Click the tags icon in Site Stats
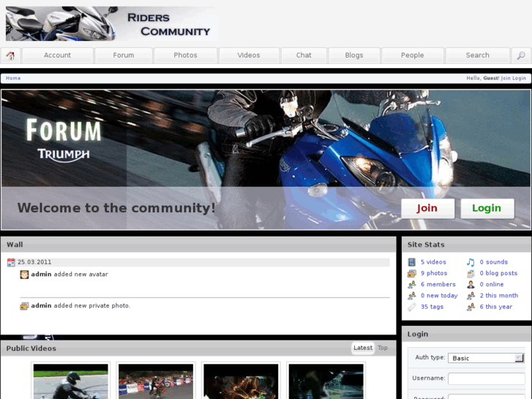The image size is (532, 399). coord(411,307)
